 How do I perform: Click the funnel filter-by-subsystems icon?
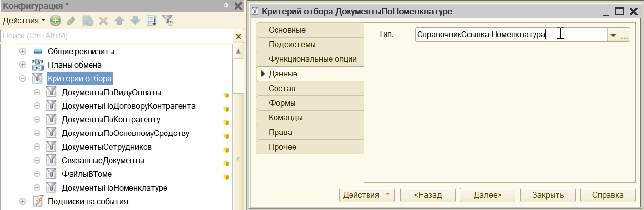click(x=168, y=20)
